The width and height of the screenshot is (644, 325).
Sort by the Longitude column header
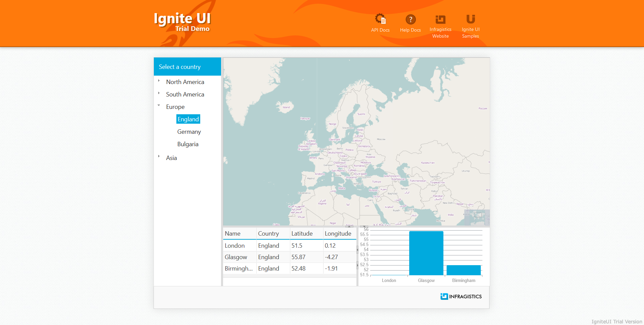tap(340, 234)
